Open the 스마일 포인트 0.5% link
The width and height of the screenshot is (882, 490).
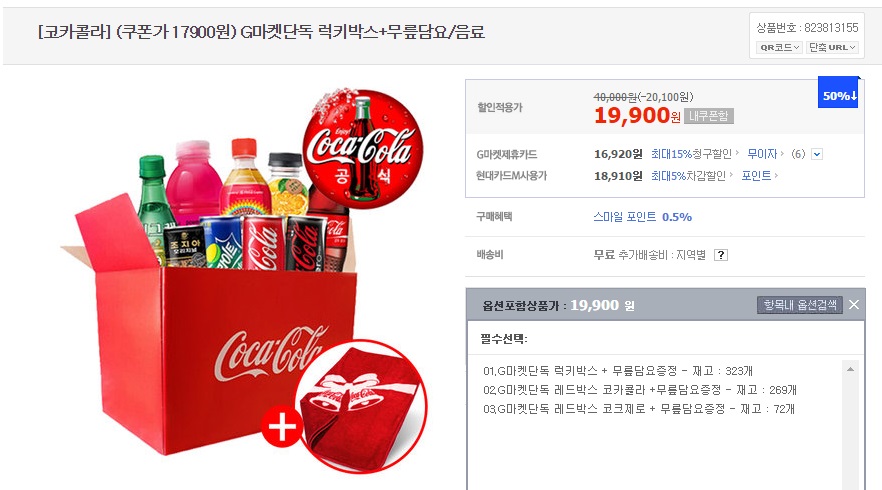[642, 217]
